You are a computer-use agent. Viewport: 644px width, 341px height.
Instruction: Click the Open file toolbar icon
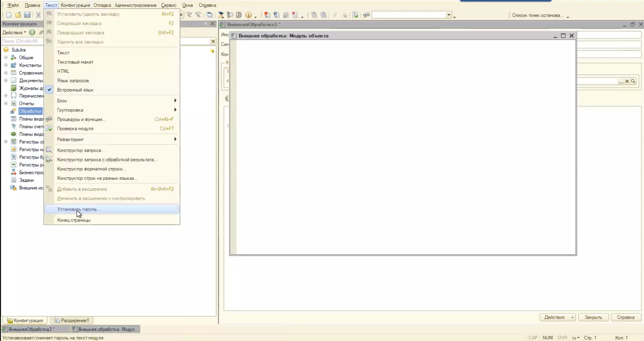(18, 15)
